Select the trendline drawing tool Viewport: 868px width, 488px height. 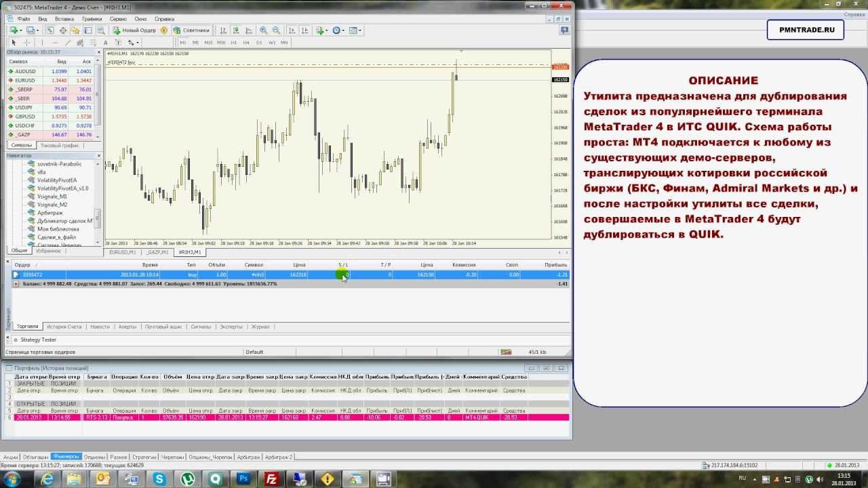pyautogui.click(x=68, y=43)
